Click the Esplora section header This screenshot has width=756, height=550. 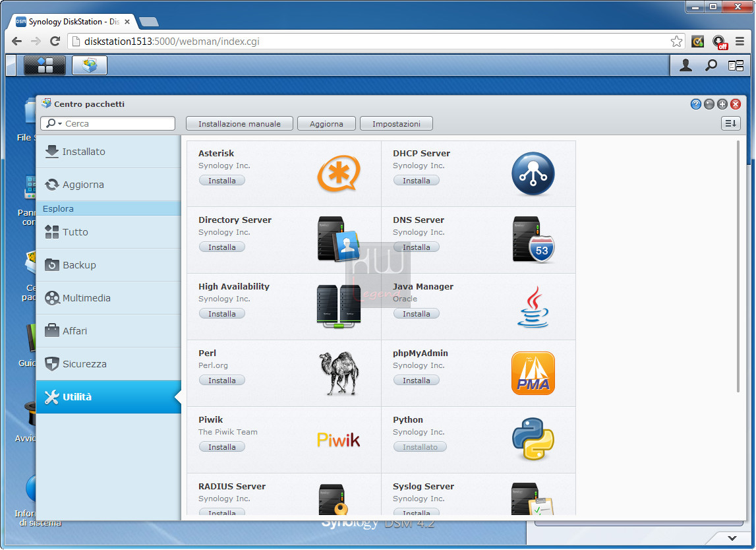[109, 208]
